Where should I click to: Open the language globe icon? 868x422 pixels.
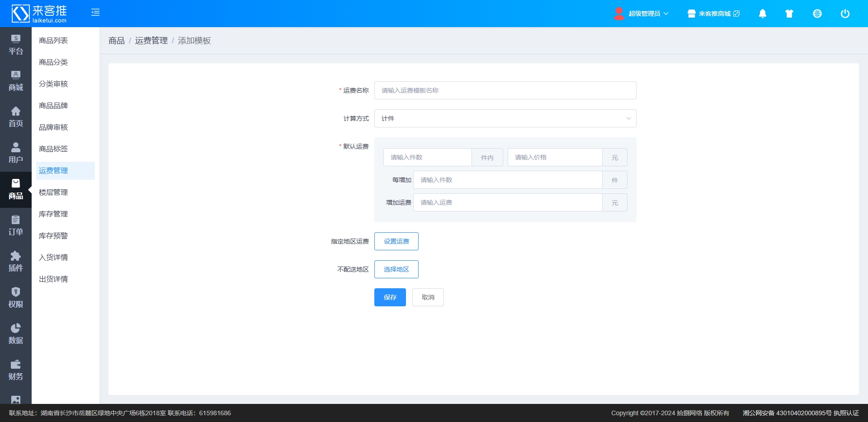click(x=817, y=14)
